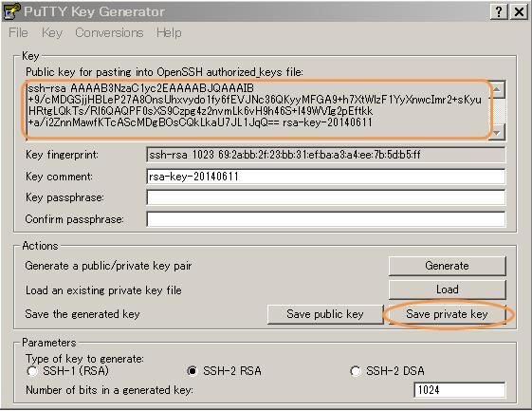
Task: Open the File menu
Action: coord(18,32)
